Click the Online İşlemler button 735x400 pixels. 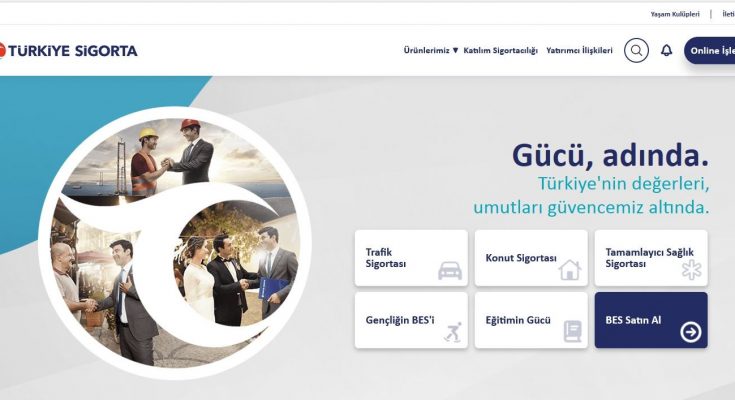[x=710, y=50]
